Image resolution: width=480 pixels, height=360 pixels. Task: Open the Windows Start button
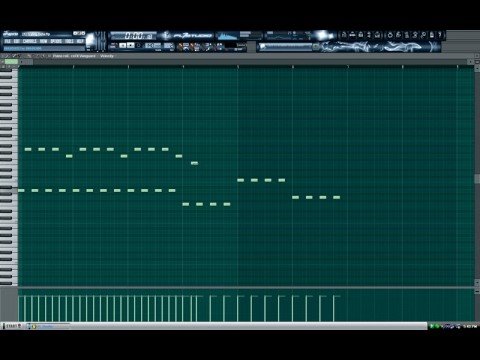[x=12, y=326]
